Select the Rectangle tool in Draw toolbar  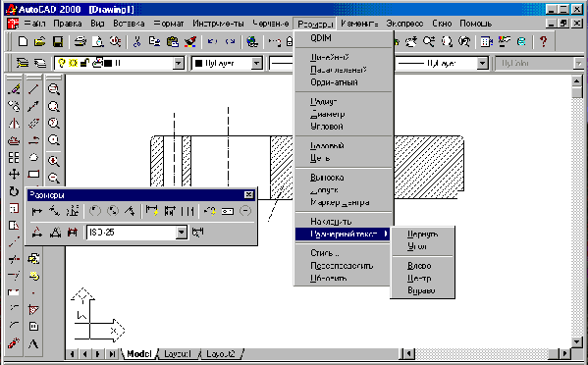coord(33,174)
